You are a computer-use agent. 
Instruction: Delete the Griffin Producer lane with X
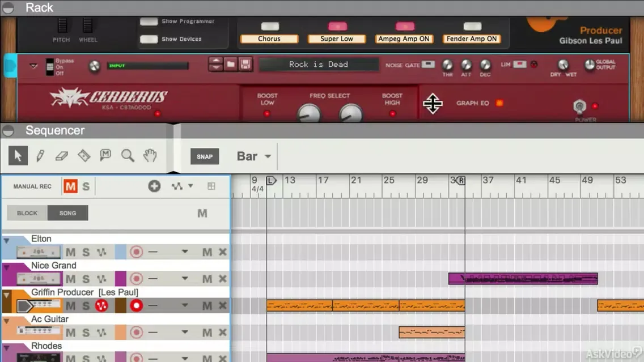(223, 305)
